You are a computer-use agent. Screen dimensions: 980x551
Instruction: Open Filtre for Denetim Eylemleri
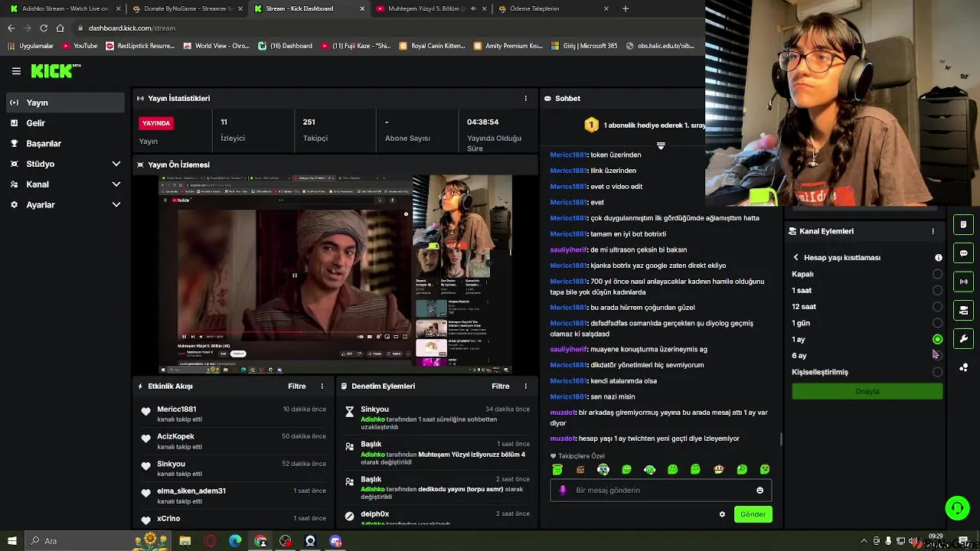click(x=501, y=386)
